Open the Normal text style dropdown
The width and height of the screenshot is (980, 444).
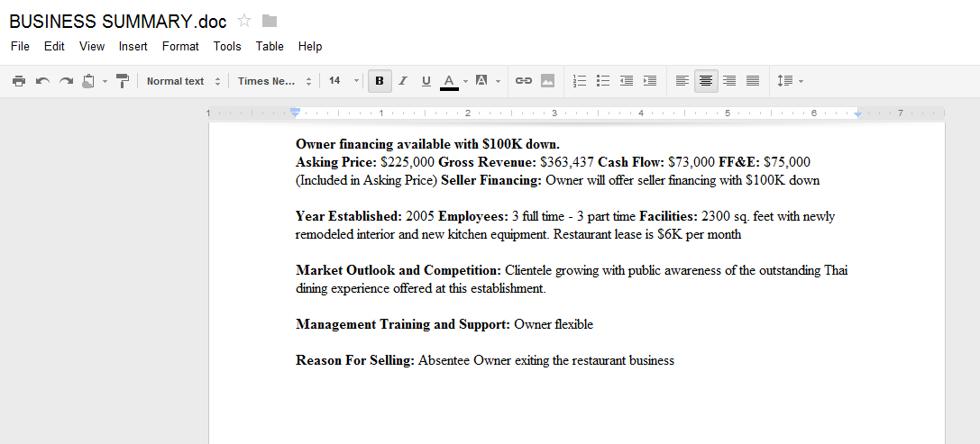(x=183, y=81)
